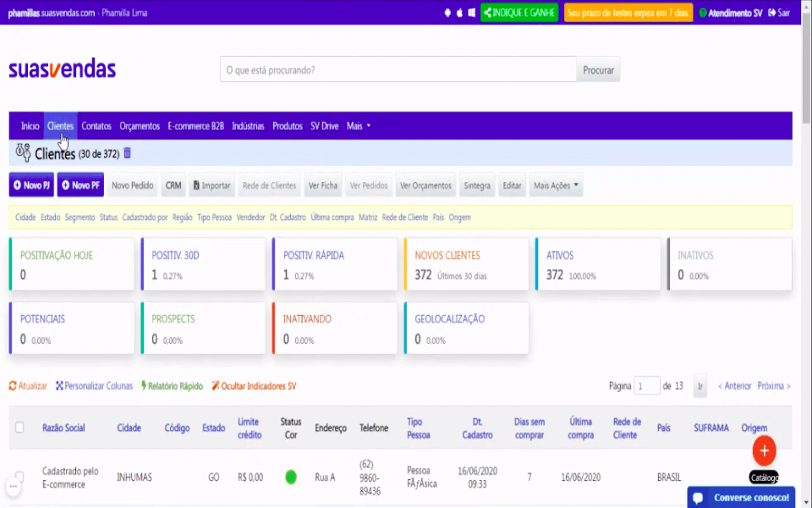Screen dimensions: 812x508
Task: Click green status color dot in first row
Action: tap(291, 477)
